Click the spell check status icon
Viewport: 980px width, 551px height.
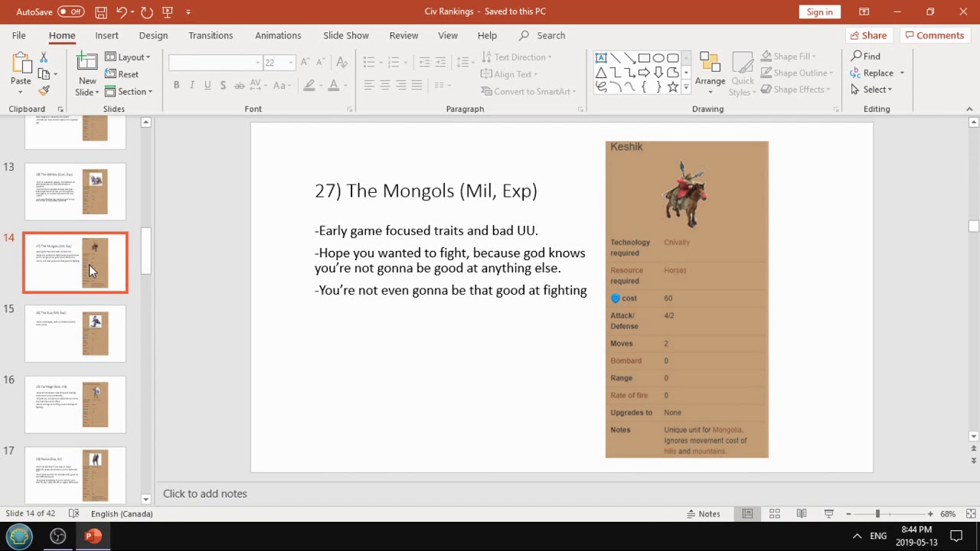[73, 514]
